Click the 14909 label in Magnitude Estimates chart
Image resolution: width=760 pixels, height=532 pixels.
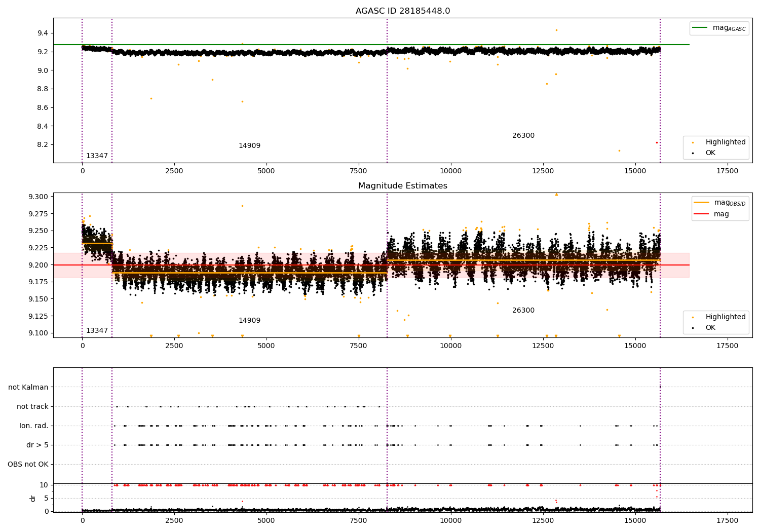pos(249,321)
